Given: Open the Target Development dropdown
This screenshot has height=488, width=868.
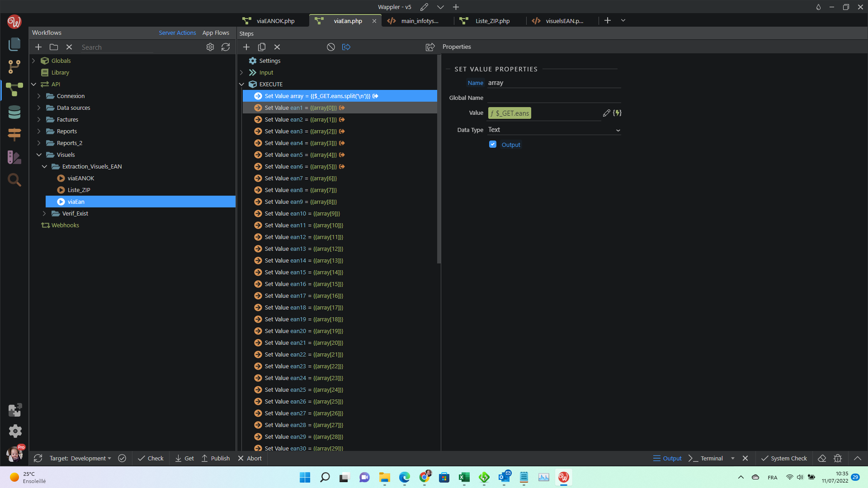Looking at the screenshot, I should (80, 458).
